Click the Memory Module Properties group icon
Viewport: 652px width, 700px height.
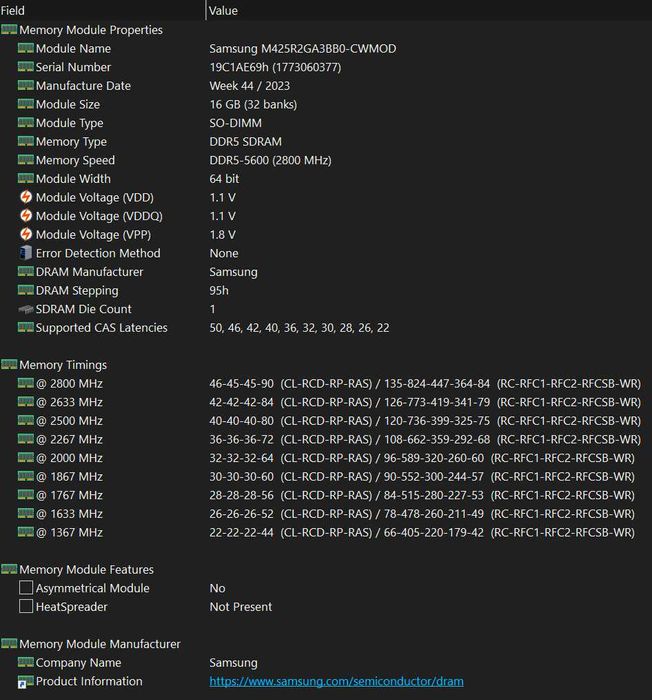[x=9, y=30]
